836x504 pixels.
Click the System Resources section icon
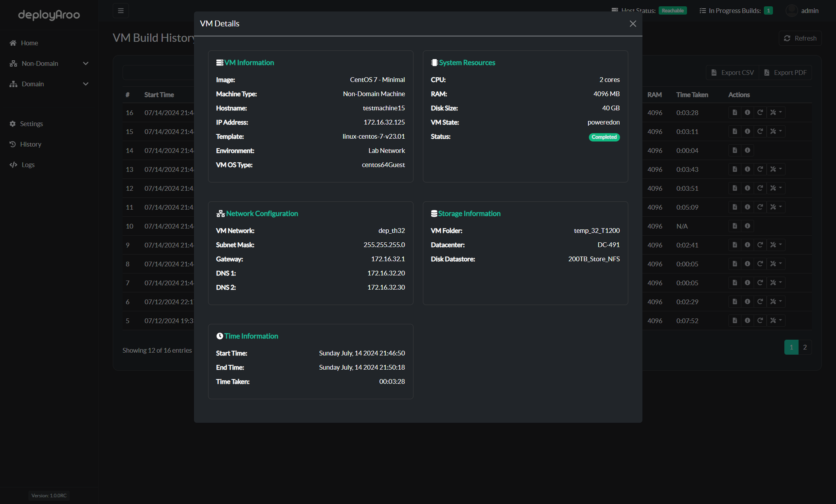click(434, 62)
